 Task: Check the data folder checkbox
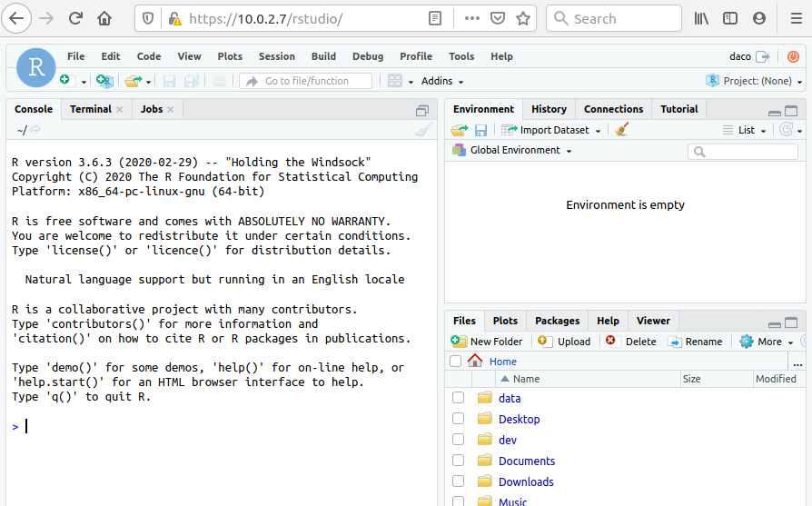(x=459, y=398)
